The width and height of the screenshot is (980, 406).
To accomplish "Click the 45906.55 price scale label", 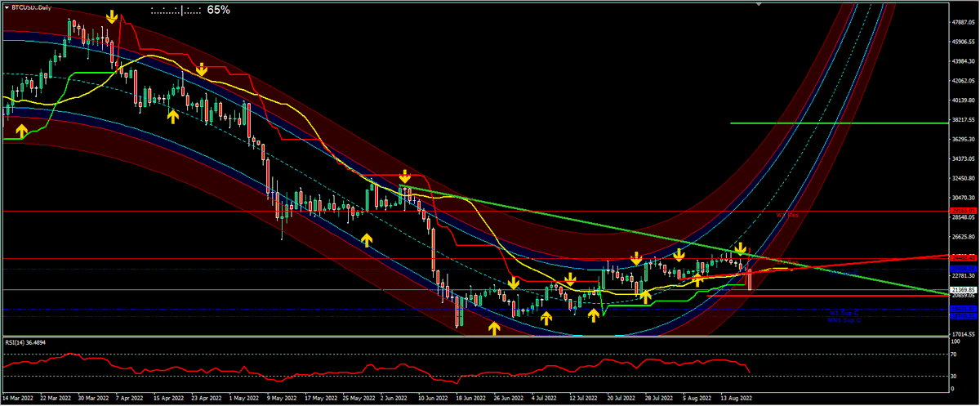I will pyautogui.click(x=964, y=42).
